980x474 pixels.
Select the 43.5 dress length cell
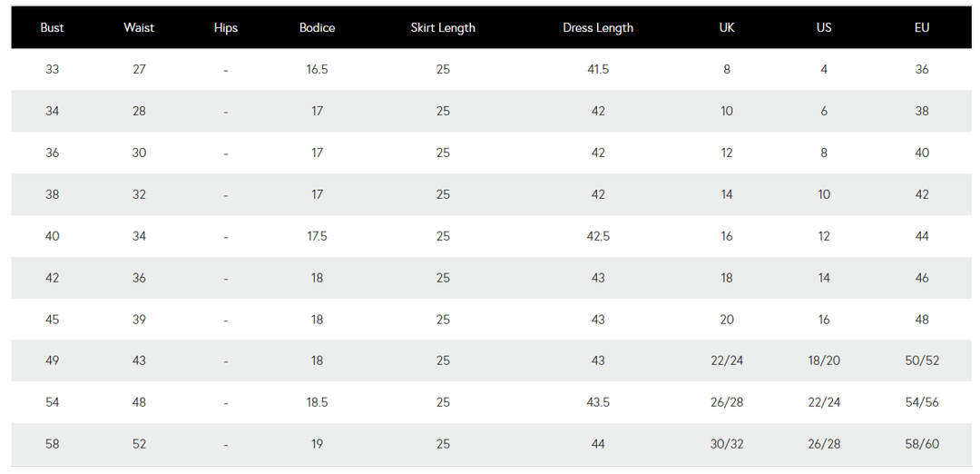point(598,402)
